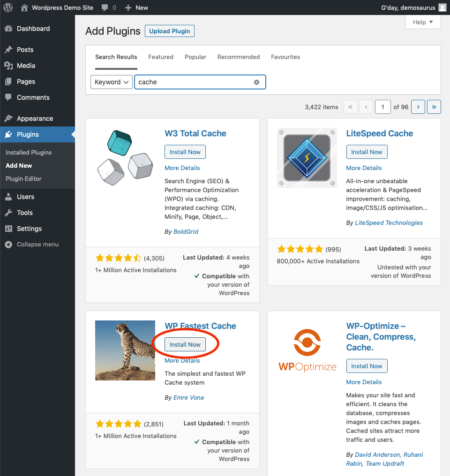Click the plus icon next to New
This screenshot has width=450, height=476.
[x=128, y=7]
